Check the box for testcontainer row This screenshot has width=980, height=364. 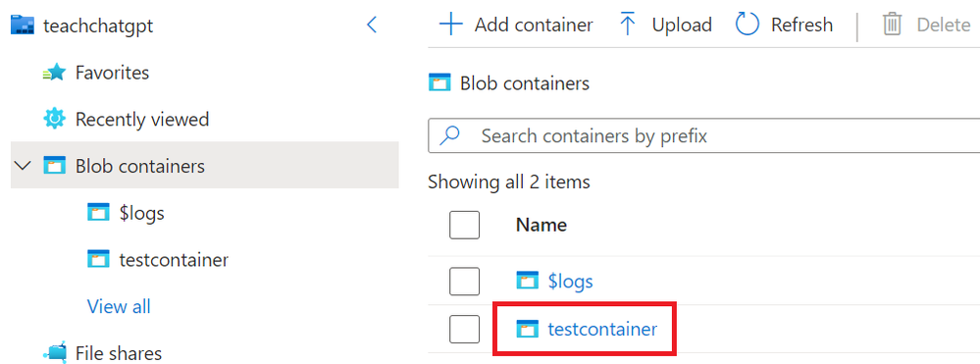pyautogui.click(x=464, y=329)
